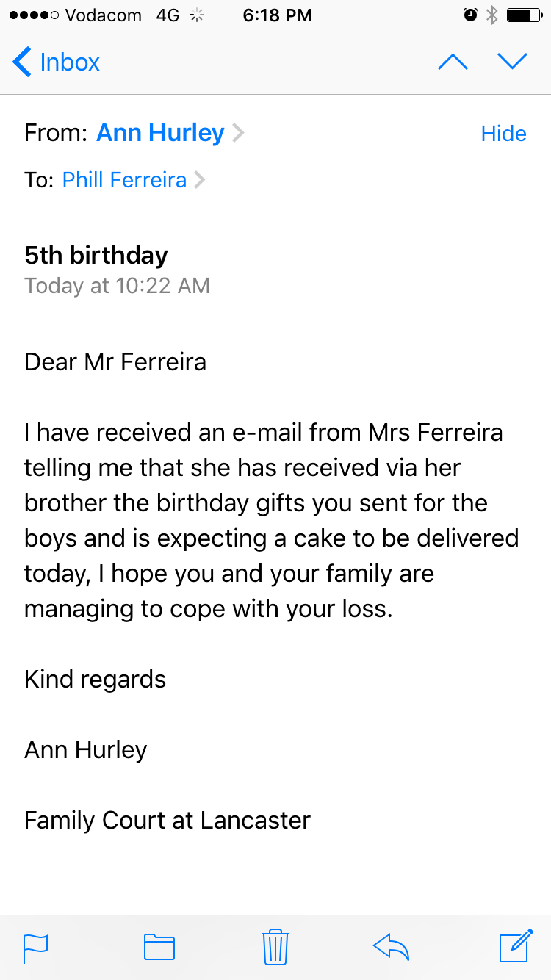Return to Inbox label
Image resolution: width=551 pixels, height=980 pixels.
tap(70, 62)
